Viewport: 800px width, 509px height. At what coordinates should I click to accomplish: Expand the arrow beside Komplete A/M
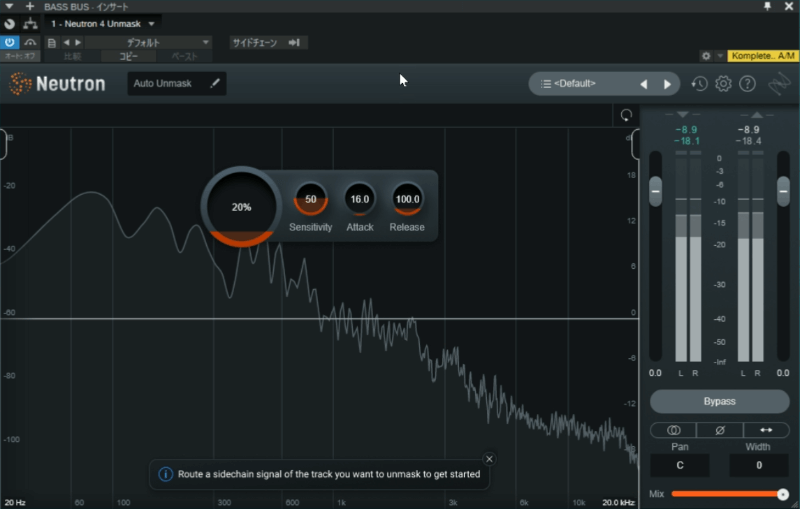coord(720,56)
